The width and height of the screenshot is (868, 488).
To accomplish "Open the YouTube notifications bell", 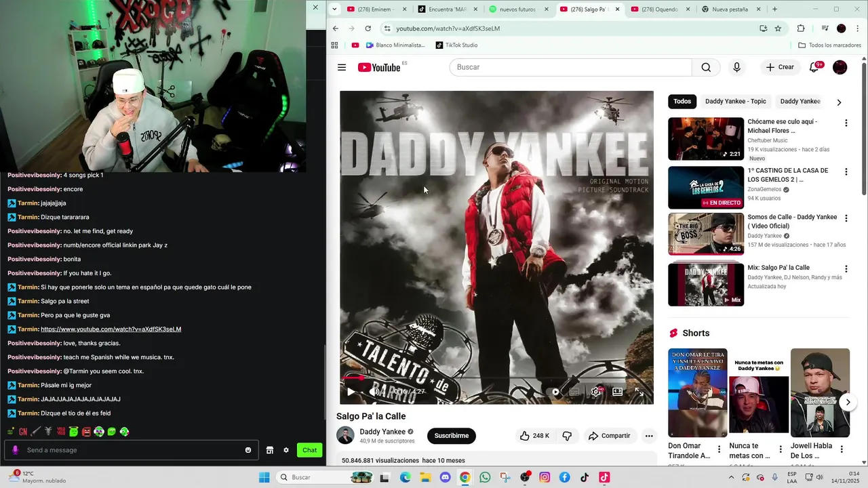I will tap(814, 67).
